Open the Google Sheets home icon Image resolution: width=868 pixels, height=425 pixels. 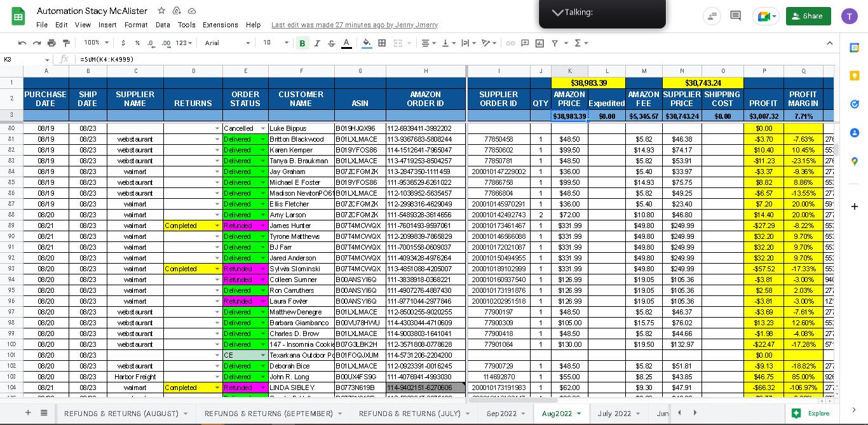18,17
